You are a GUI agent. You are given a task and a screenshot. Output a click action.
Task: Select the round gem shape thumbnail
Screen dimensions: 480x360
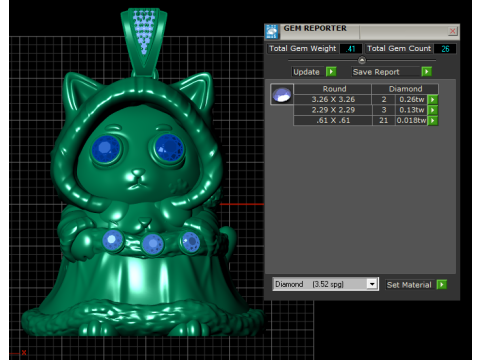click(x=282, y=94)
